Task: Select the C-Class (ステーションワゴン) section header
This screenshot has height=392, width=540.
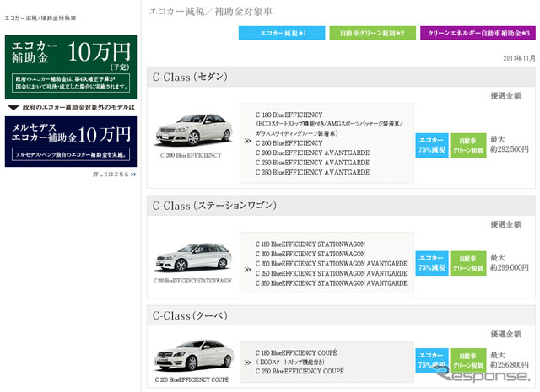Action: [341, 206]
